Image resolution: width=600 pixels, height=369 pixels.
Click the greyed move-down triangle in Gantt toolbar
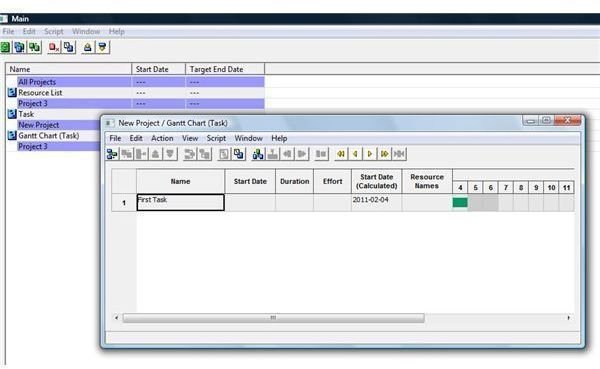170,154
